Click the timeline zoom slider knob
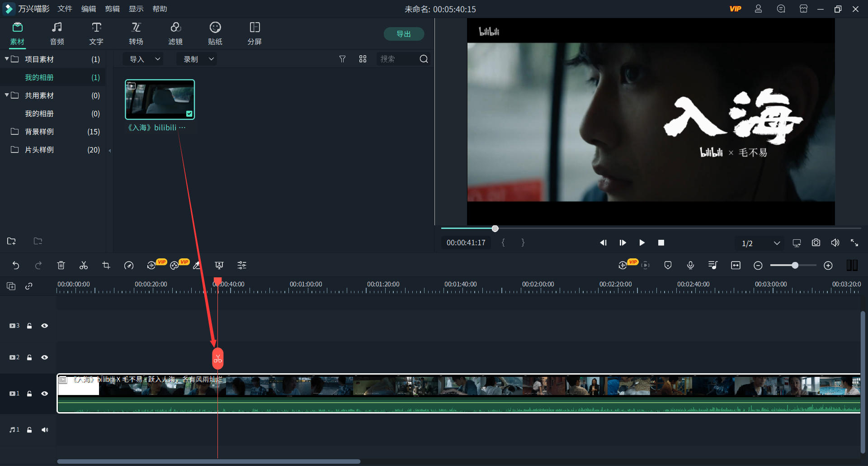Image resolution: width=868 pixels, height=466 pixels. click(795, 266)
